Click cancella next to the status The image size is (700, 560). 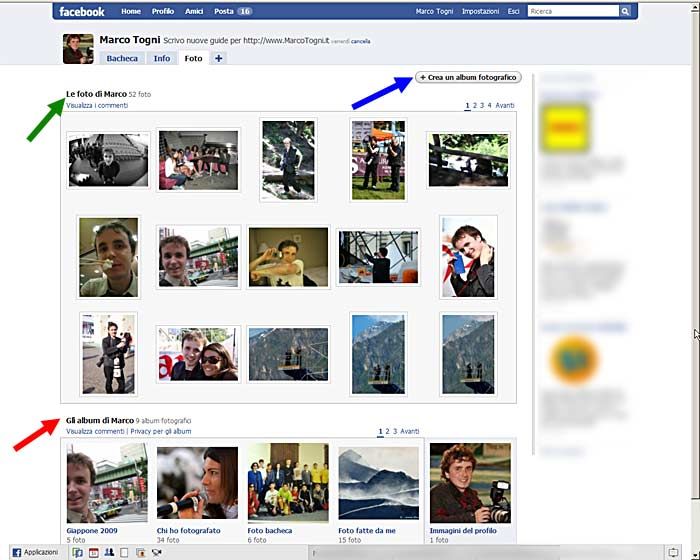click(x=360, y=42)
